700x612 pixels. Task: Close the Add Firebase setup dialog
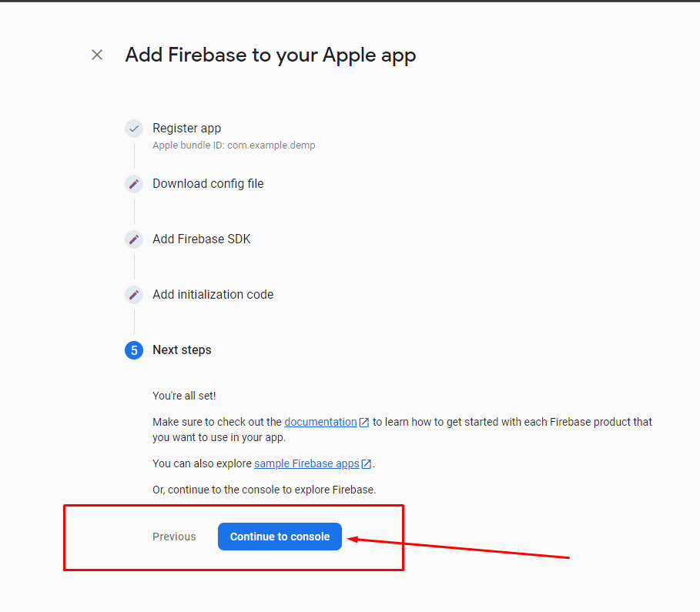(97, 55)
